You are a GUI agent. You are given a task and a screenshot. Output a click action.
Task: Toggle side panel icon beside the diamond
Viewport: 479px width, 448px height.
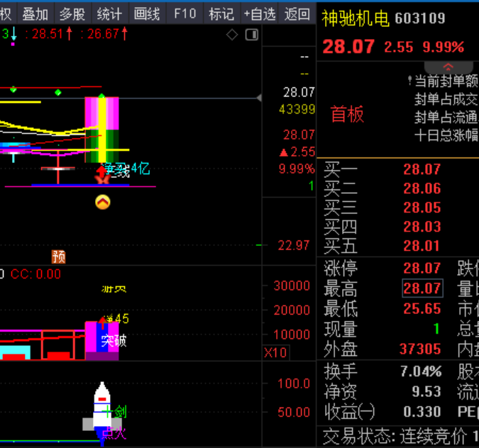[x=252, y=35]
